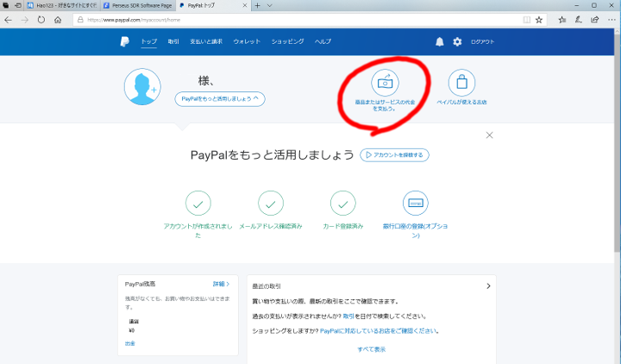Open ヘルプ menu item
This screenshot has height=364, width=621.
pyautogui.click(x=323, y=41)
